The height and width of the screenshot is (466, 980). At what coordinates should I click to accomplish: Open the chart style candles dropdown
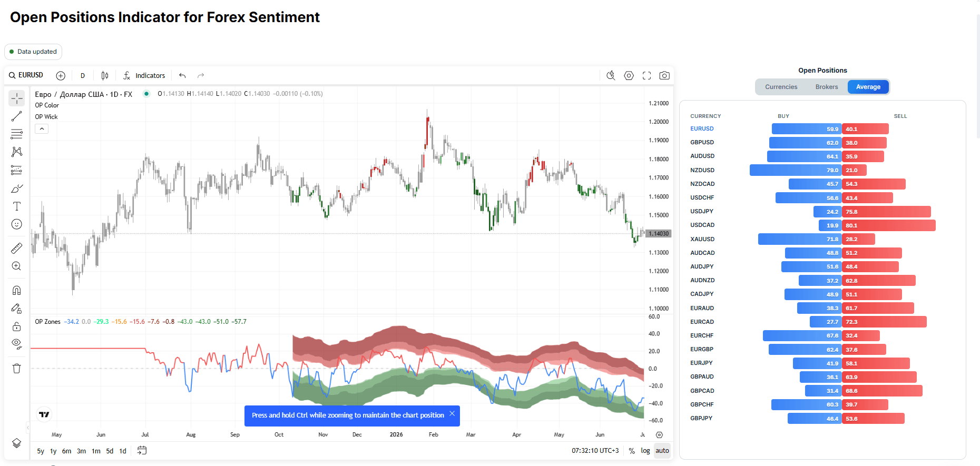[105, 76]
